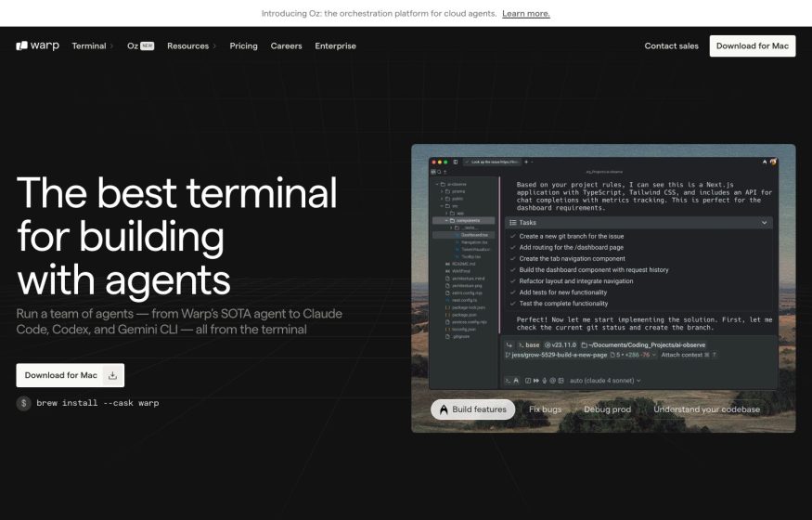Collapse the components folder in the file tree
The width and height of the screenshot is (812, 520).
coord(446,221)
